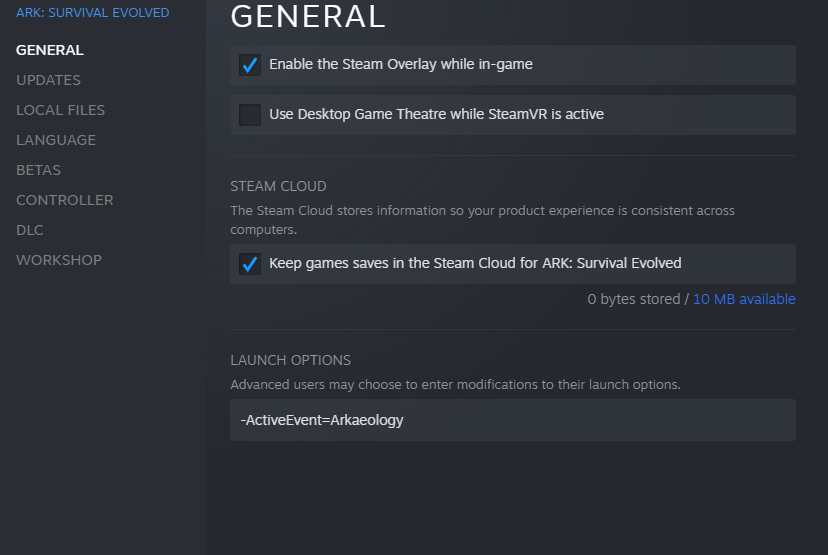This screenshot has height=555, width=828.
Task: Open the WORKSHOP tab
Action: [x=59, y=260]
